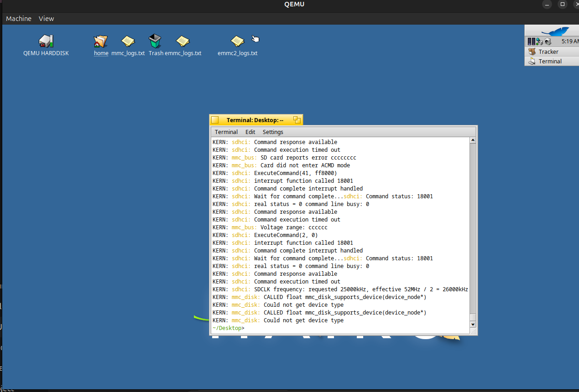Select the emmc2_logs.txt file icon
Screen dimensions: 579x392
pos(237,41)
